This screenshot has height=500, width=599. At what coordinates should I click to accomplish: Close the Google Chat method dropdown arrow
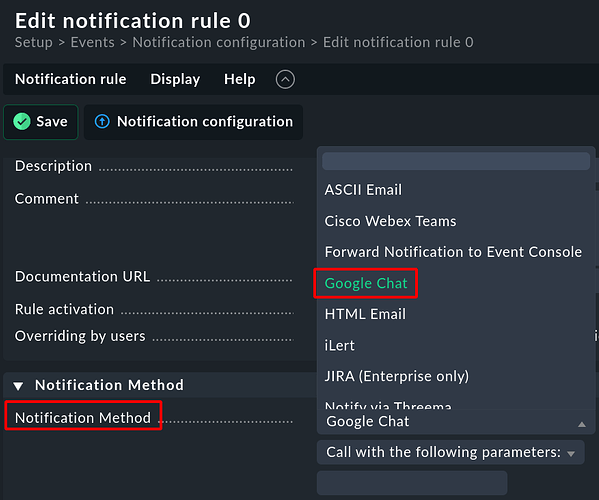point(581,424)
